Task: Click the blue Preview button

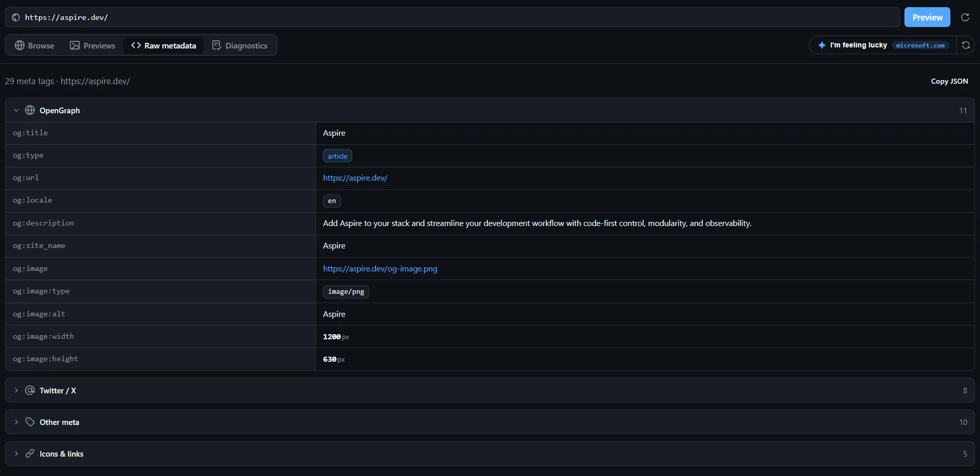Action: (927, 17)
